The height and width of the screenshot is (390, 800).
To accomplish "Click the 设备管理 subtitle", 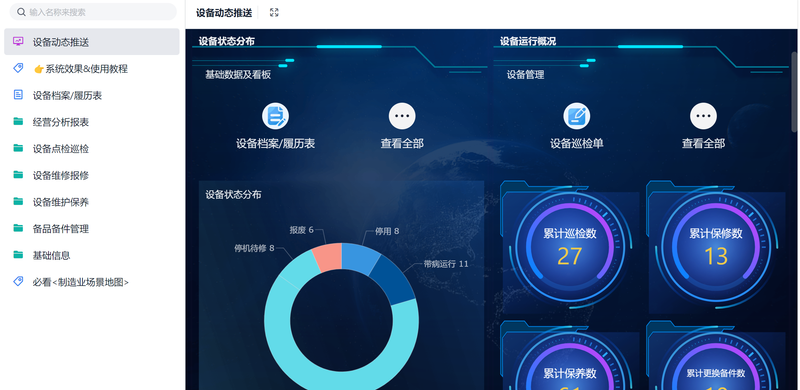I will pos(526,75).
